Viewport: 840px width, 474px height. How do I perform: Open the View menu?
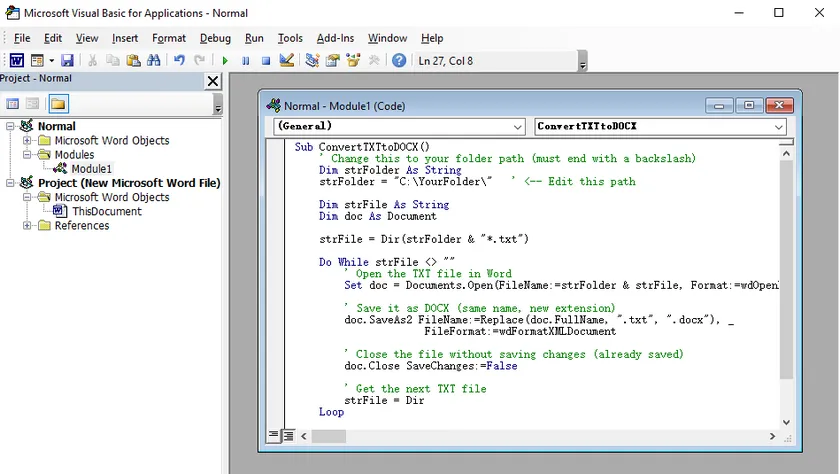[87, 38]
